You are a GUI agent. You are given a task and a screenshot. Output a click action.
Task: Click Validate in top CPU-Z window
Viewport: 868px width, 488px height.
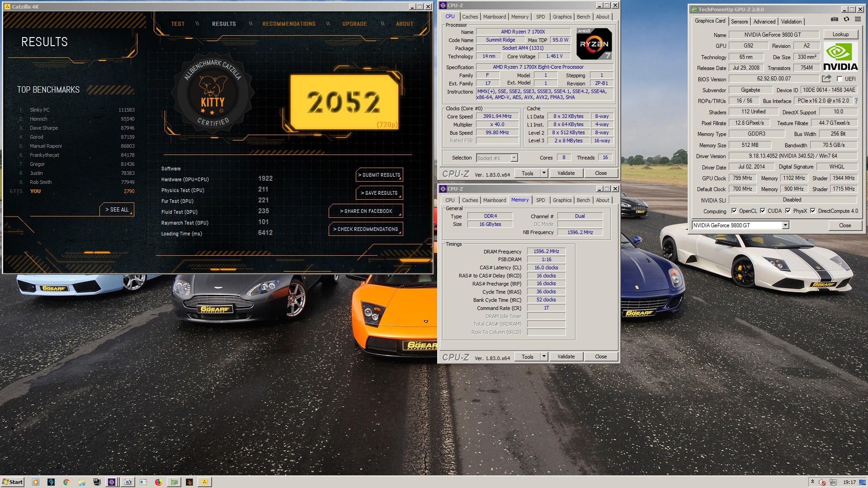(x=566, y=173)
